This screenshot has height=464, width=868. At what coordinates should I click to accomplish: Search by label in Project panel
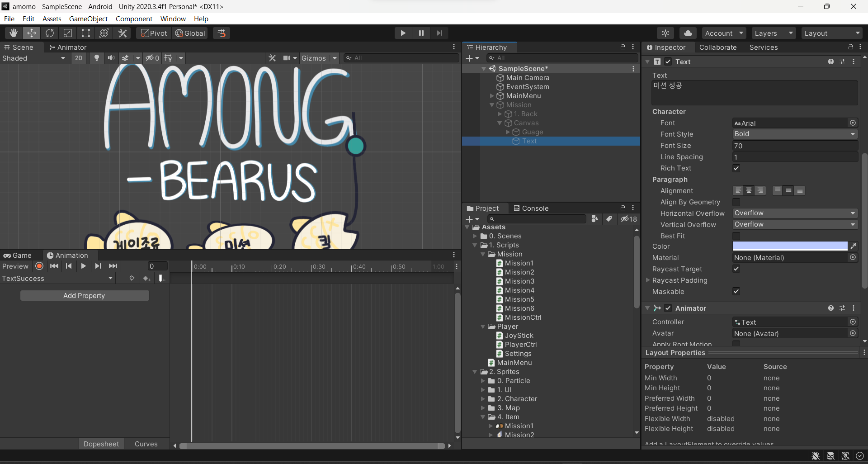[609, 219]
